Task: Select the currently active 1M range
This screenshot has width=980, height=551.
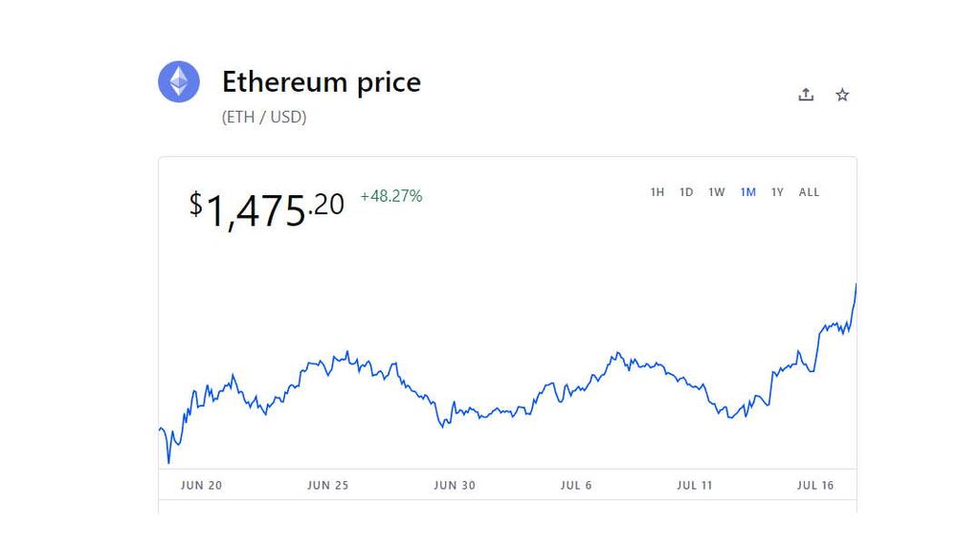Action: pos(748,192)
